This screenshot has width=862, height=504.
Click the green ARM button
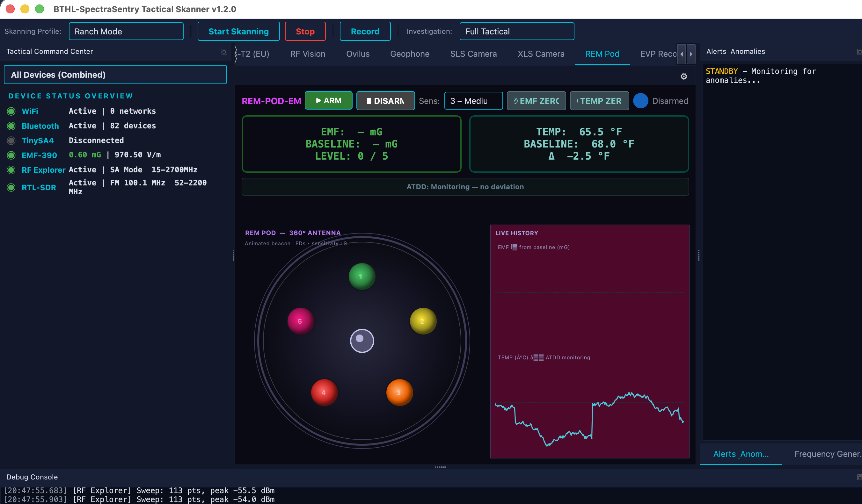pos(328,101)
